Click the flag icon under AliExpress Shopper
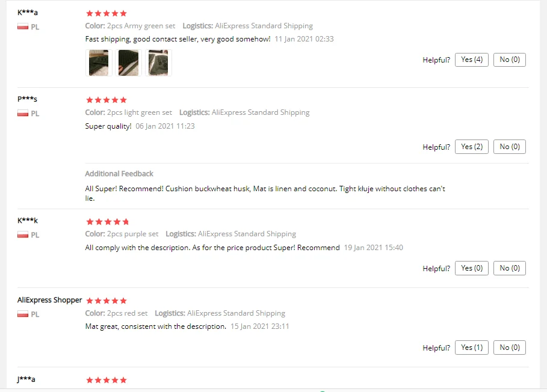The height and width of the screenshot is (392, 547). coord(23,314)
